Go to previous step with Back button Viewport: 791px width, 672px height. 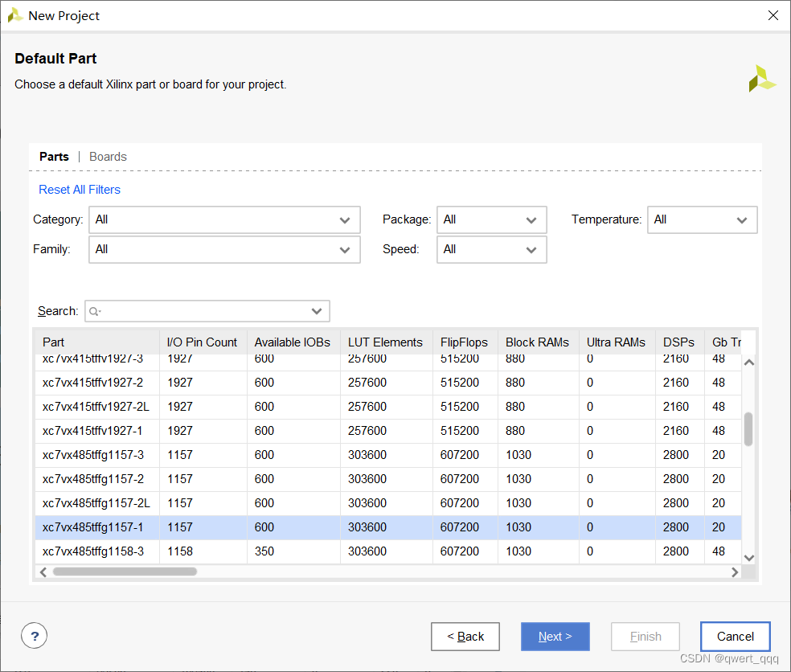click(x=465, y=637)
